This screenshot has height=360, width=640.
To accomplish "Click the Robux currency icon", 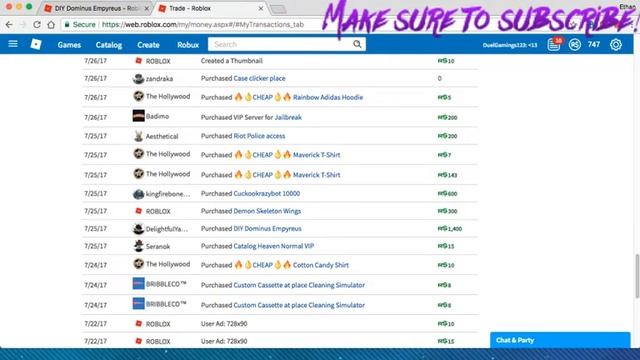I will [x=575, y=44].
